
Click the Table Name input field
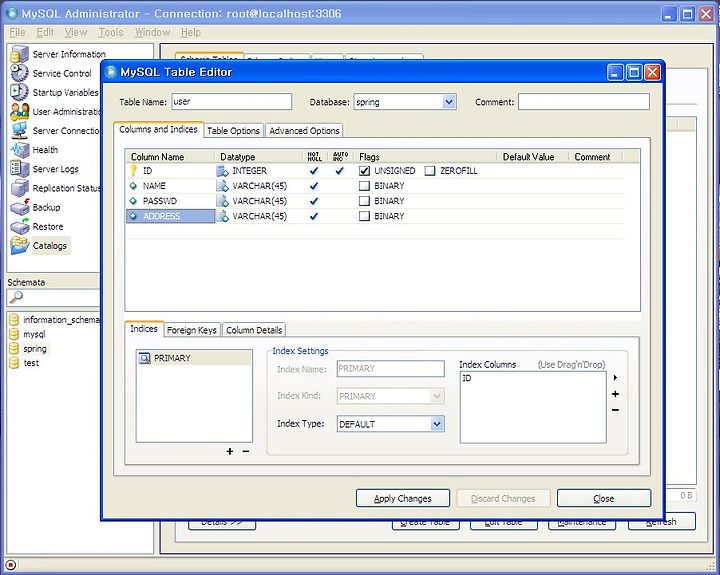point(231,102)
